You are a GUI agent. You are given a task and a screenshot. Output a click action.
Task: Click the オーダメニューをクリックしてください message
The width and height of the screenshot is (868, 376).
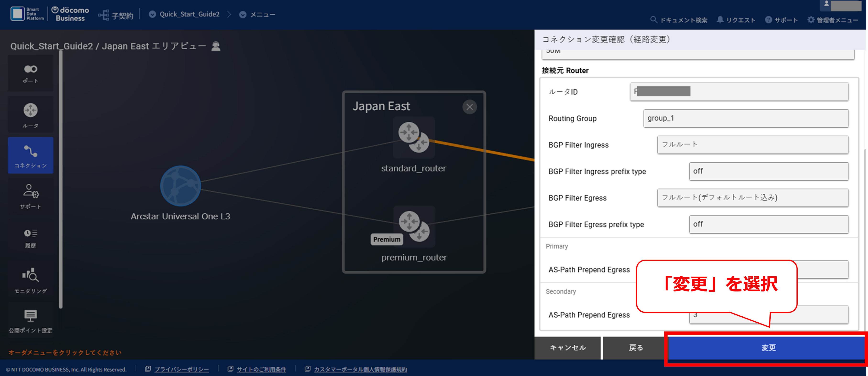[65, 352]
